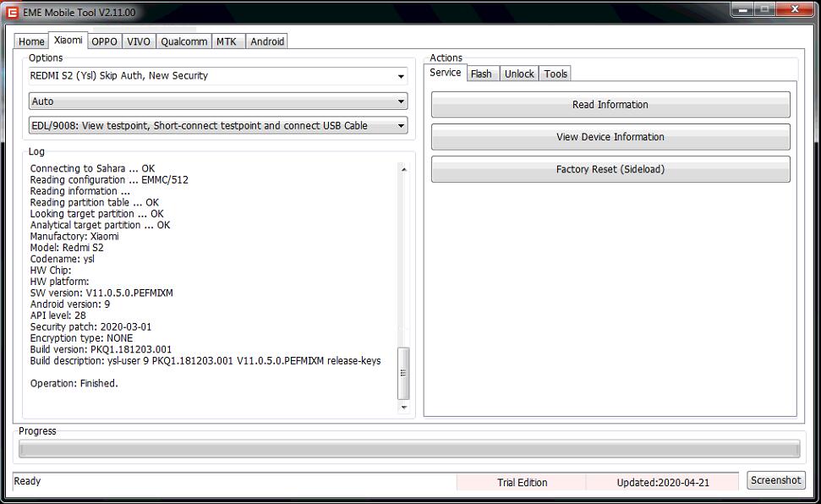The width and height of the screenshot is (821, 504).
Task: Click log line 'Codename: ysl'
Action: pos(63,259)
